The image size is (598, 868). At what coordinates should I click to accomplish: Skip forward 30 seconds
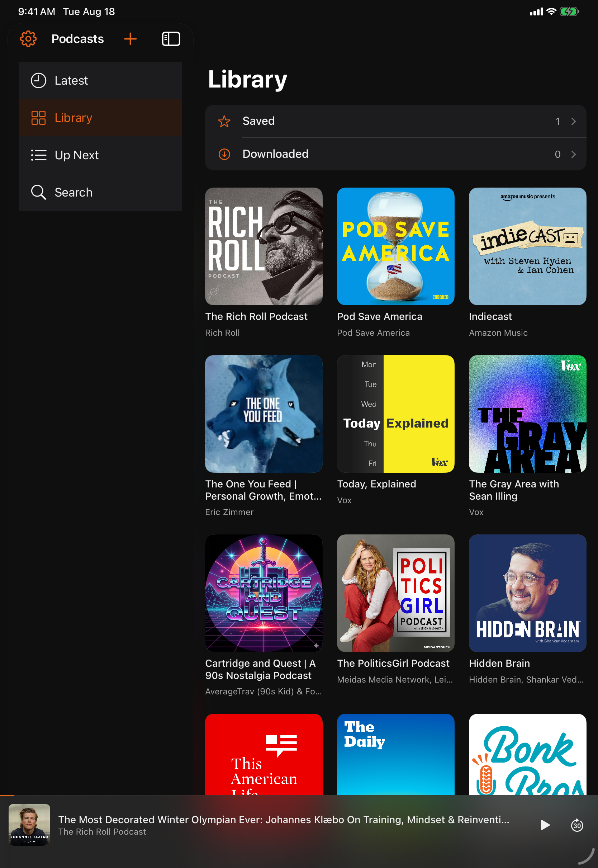pos(576,825)
